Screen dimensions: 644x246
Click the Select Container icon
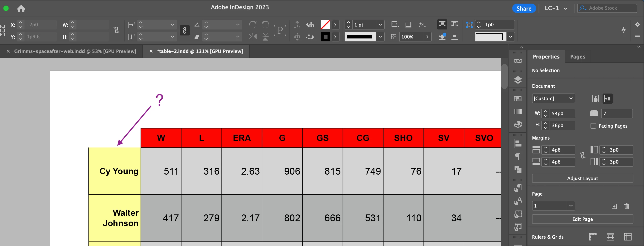[x=297, y=24]
